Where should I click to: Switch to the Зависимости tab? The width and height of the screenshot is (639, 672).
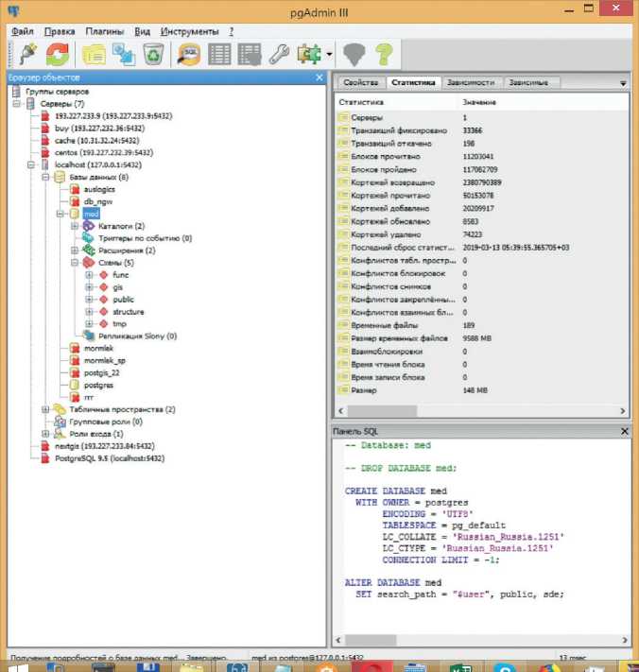[x=471, y=83]
